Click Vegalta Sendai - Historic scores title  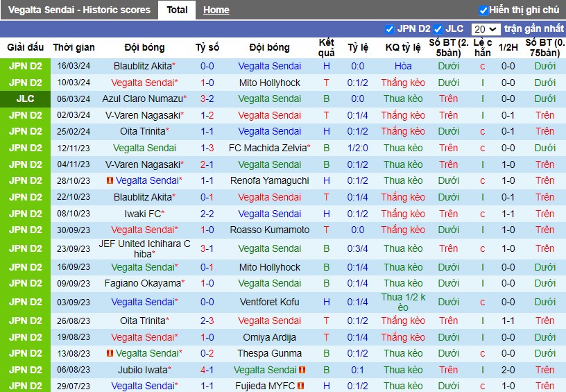(x=79, y=10)
